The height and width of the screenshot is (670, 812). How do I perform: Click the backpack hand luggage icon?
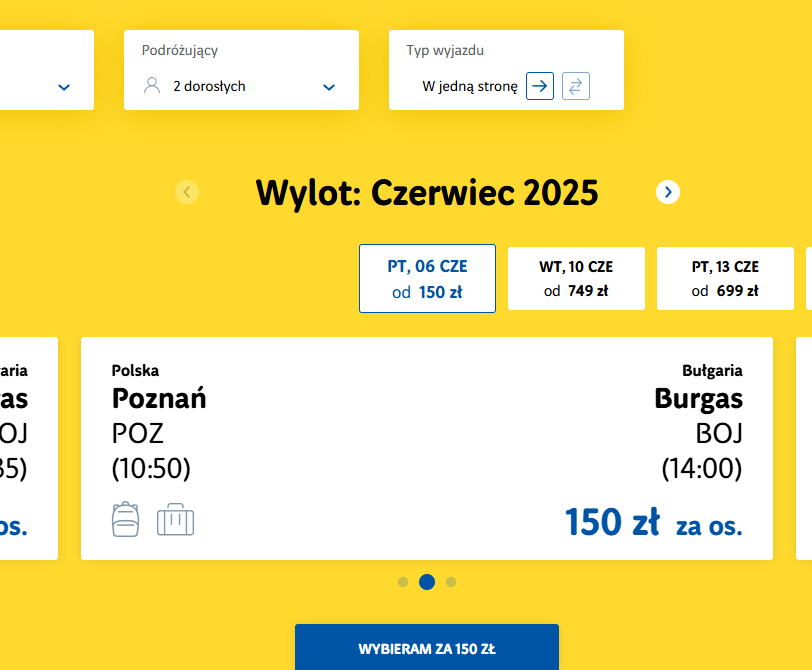pos(125,519)
